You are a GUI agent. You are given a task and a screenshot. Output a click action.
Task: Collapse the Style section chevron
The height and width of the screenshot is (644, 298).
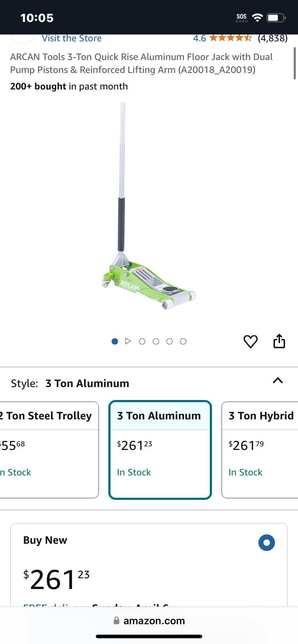278,381
